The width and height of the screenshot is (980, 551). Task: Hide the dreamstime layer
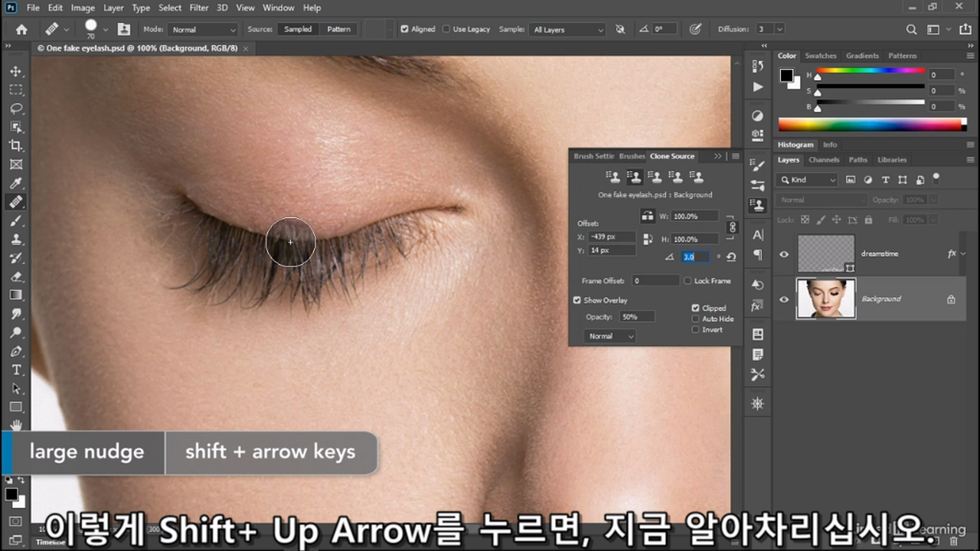784,254
